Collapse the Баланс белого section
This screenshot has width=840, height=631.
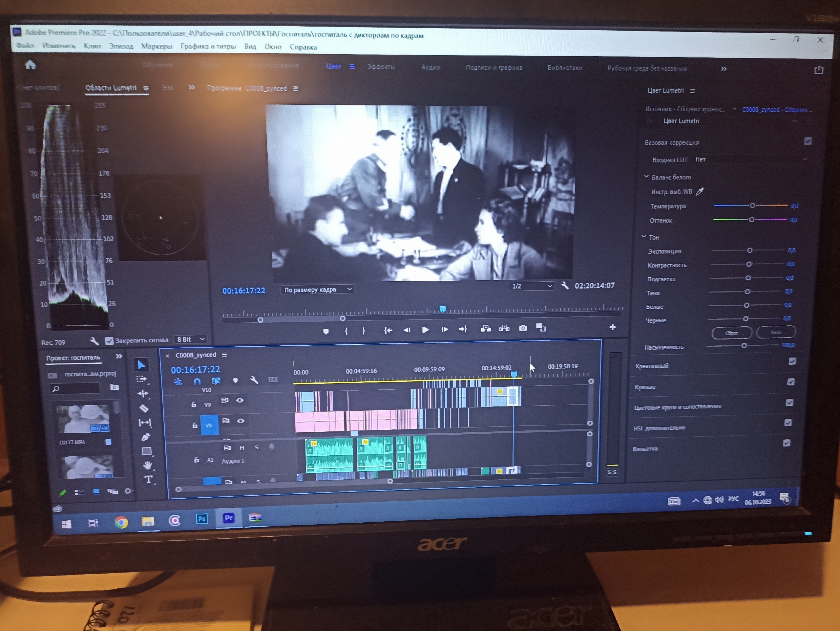coord(646,177)
